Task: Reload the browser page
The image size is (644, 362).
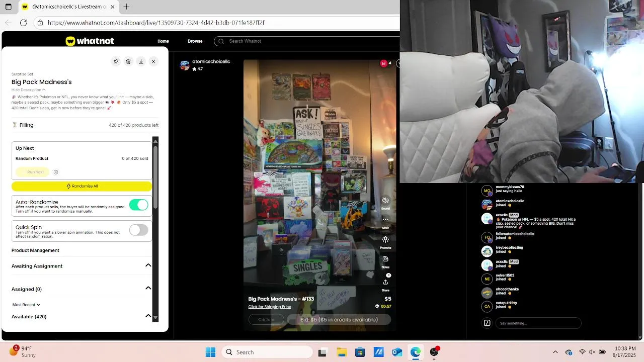Action: (x=23, y=23)
